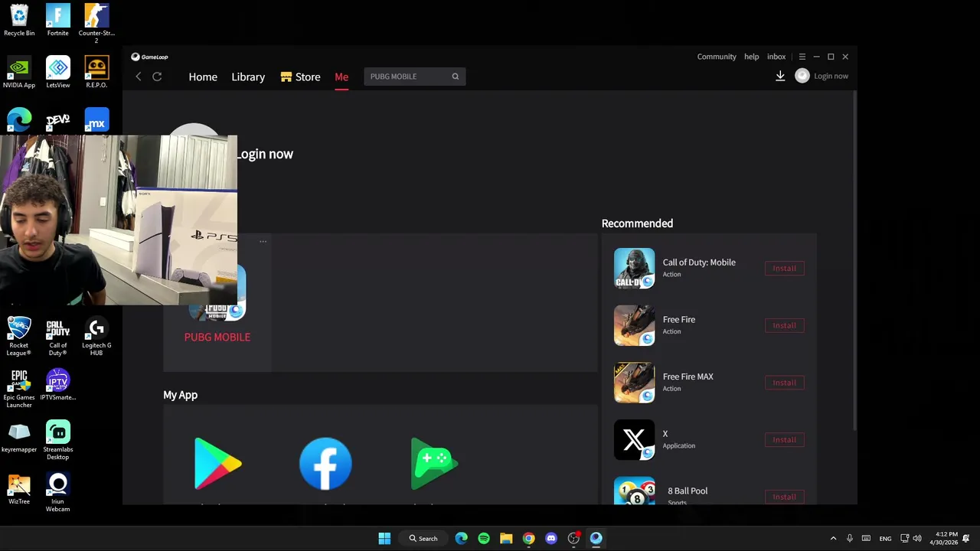Install Free Fire MAX
Screen dimensions: 980x551
(784, 383)
